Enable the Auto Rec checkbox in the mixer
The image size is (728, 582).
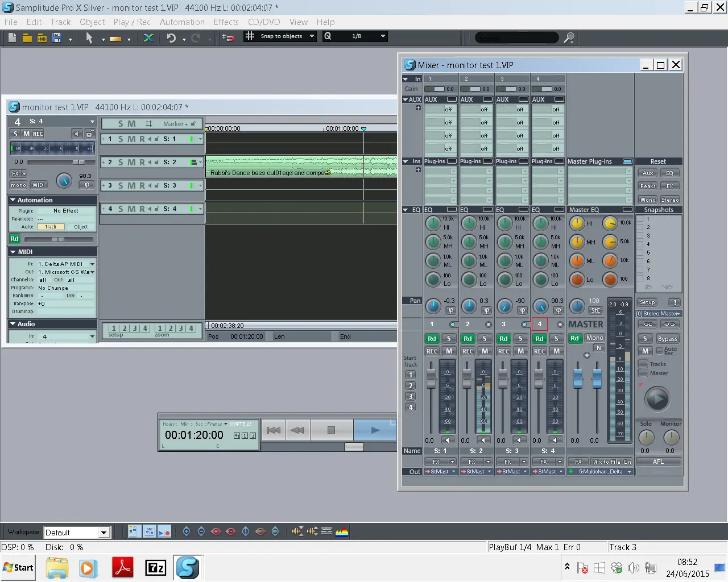point(659,351)
